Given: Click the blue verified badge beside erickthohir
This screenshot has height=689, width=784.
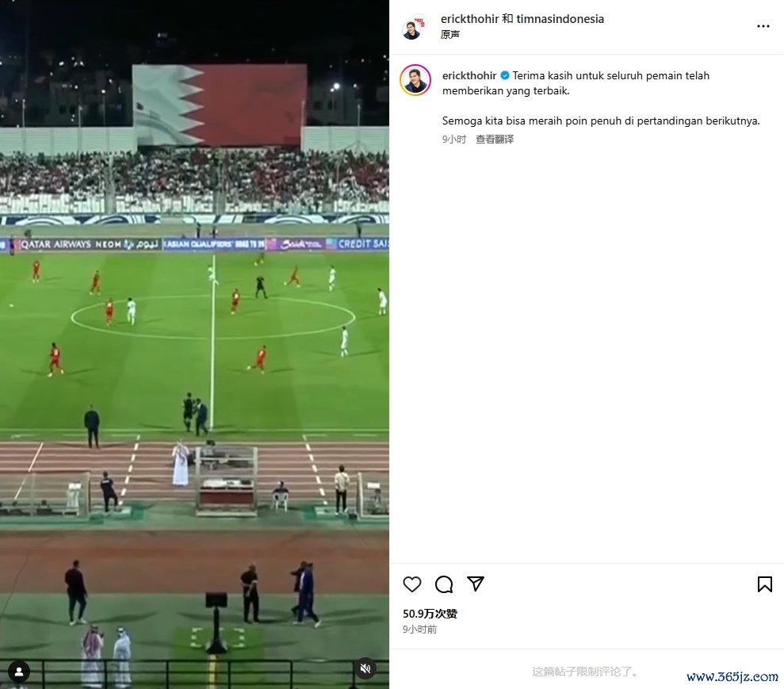Looking at the screenshot, I should click(505, 75).
